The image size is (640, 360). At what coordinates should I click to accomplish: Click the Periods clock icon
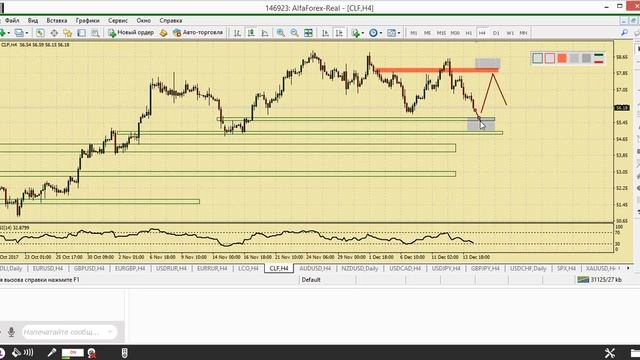373,33
